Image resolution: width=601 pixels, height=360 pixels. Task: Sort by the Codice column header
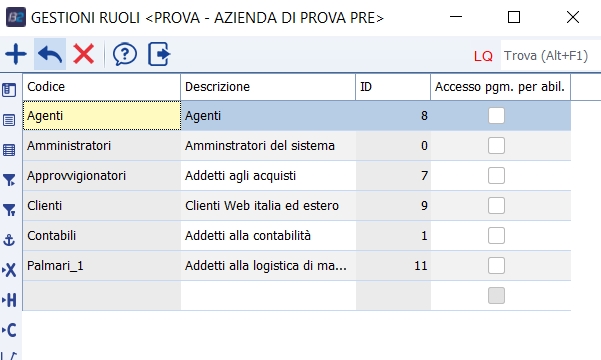coord(102,87)
